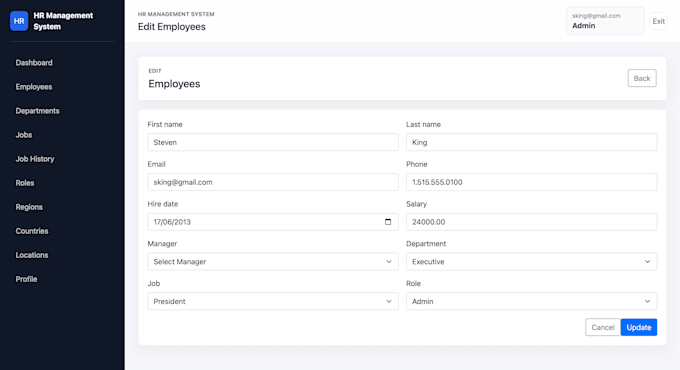
Task: Click the Update button
Action: (x=639, y=327)
